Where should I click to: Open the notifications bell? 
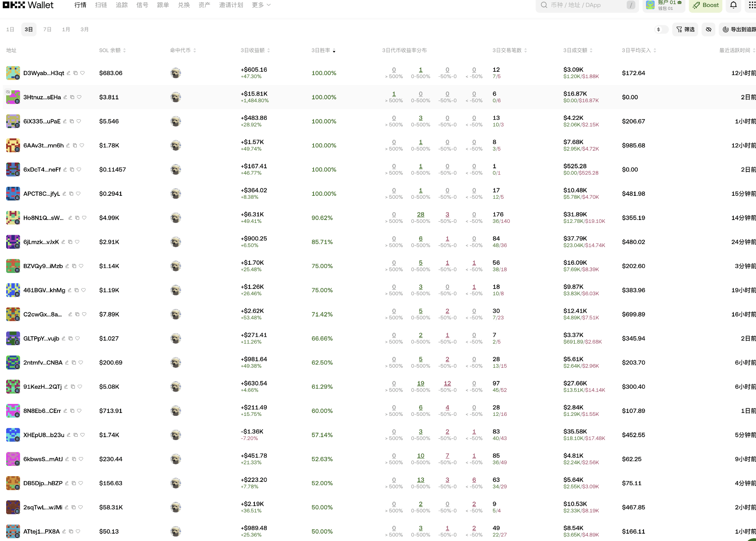click(x=733, y=5)
